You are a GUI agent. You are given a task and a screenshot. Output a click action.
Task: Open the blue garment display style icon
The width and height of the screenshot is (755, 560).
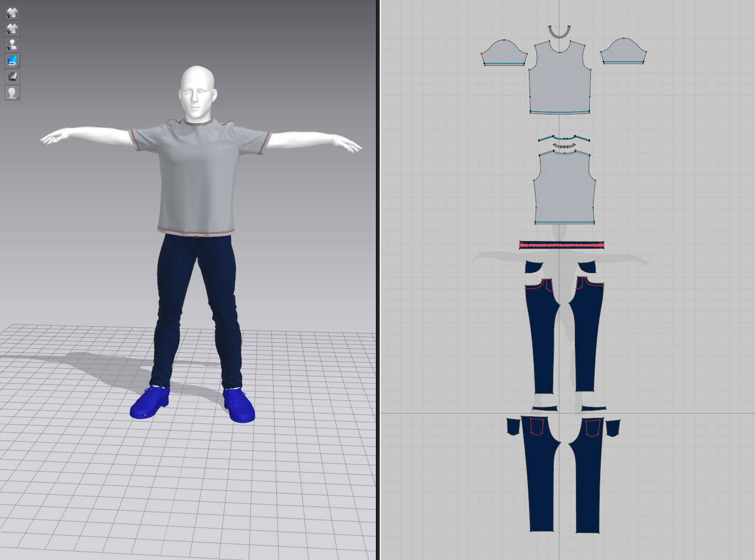(12, 60)
